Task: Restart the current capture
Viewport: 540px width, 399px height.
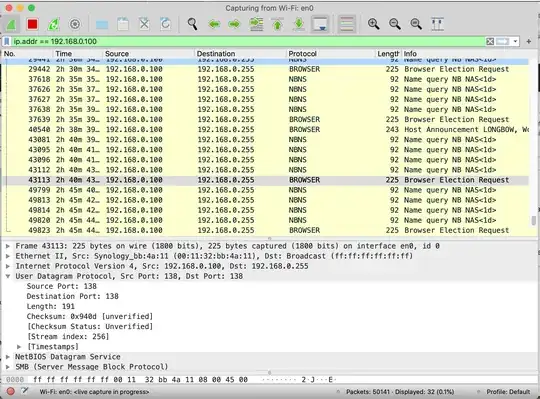Action: click(53, 24)
